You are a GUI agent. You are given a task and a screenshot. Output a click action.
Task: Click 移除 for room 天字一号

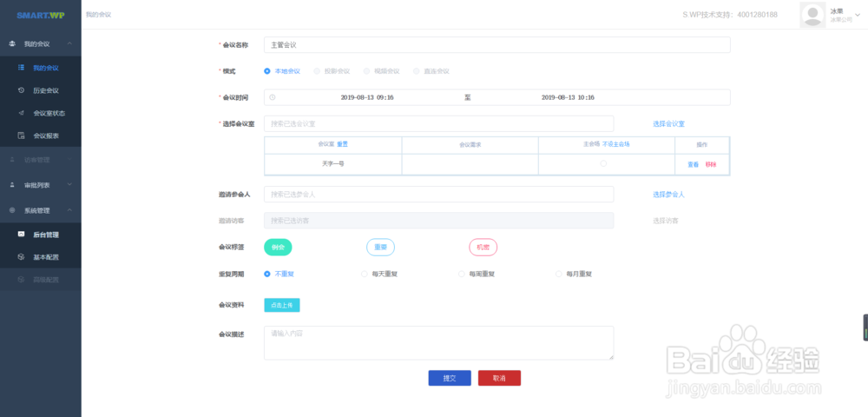pos(711,164)
